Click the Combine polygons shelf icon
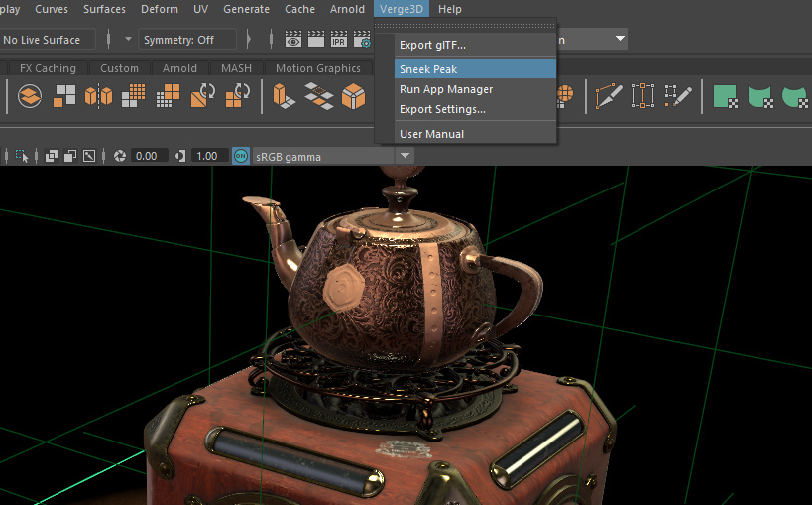 (30, 96)
